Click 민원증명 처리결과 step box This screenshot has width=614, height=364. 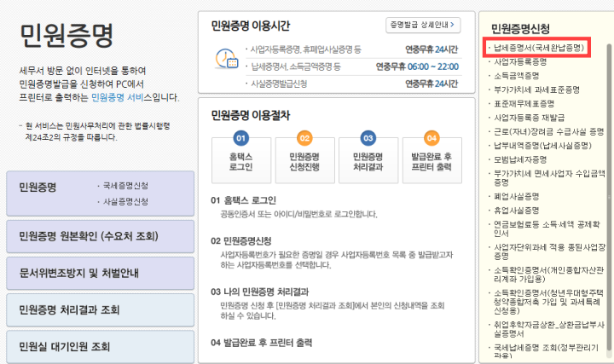pos(368,160)
